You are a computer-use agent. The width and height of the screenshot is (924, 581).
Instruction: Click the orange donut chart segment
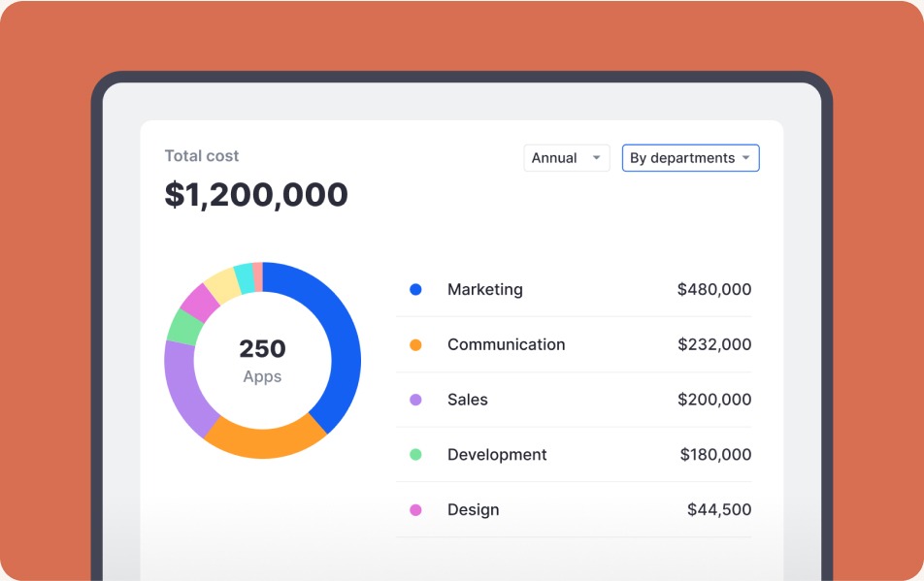265,442
